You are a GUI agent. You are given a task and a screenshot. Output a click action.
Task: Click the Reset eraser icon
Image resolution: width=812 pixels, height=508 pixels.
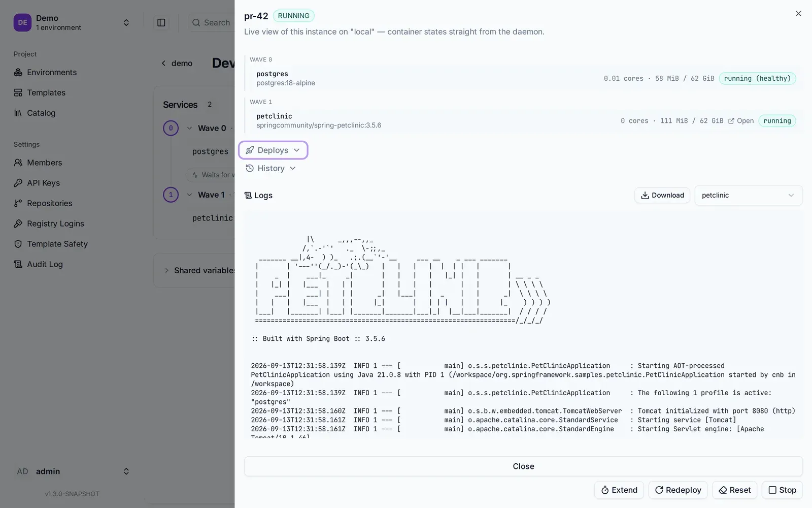(723, 490)
